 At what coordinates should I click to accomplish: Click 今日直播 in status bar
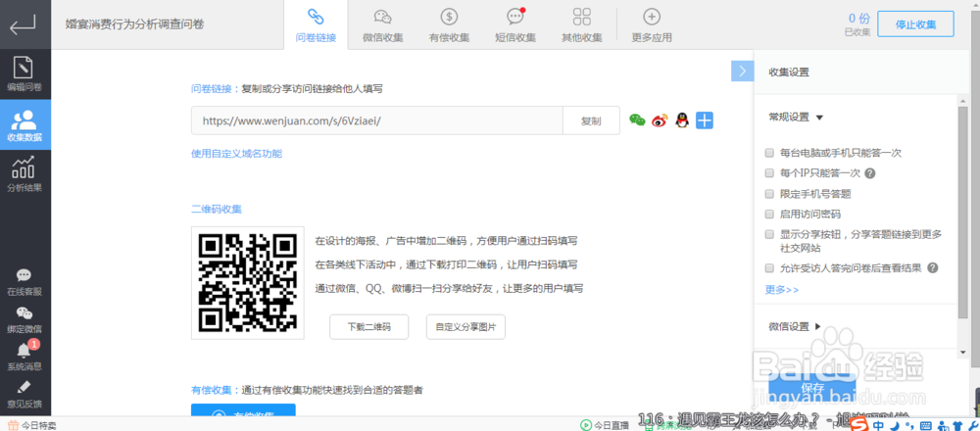(x=605, y=425)
